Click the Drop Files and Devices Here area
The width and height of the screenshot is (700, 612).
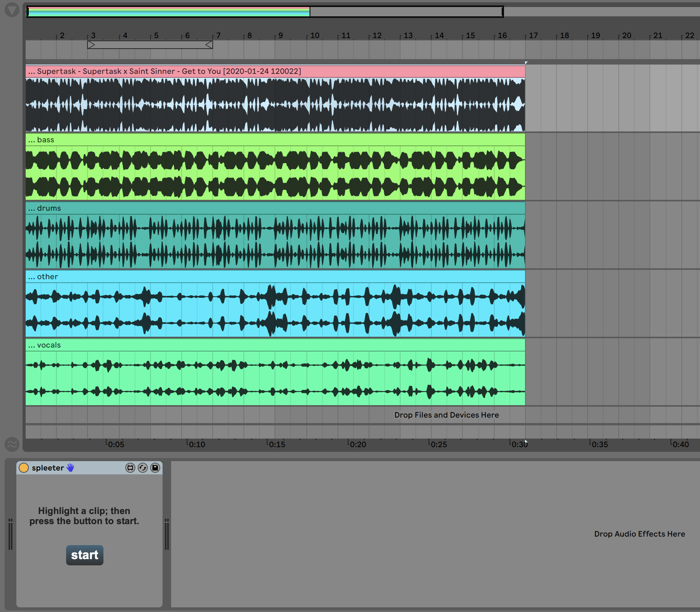[446, 415]
